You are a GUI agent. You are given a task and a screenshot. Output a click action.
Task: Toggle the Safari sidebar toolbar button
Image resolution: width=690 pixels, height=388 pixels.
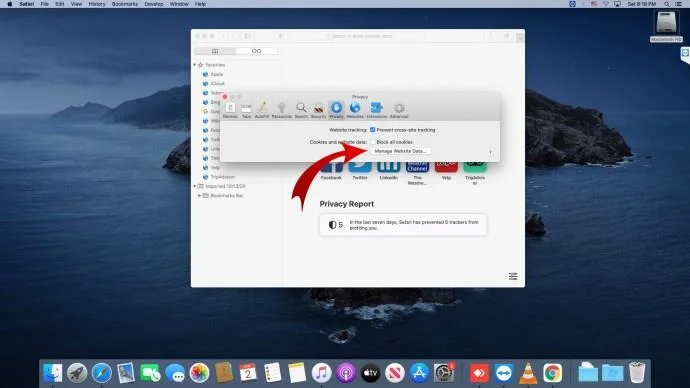(248, 36)
